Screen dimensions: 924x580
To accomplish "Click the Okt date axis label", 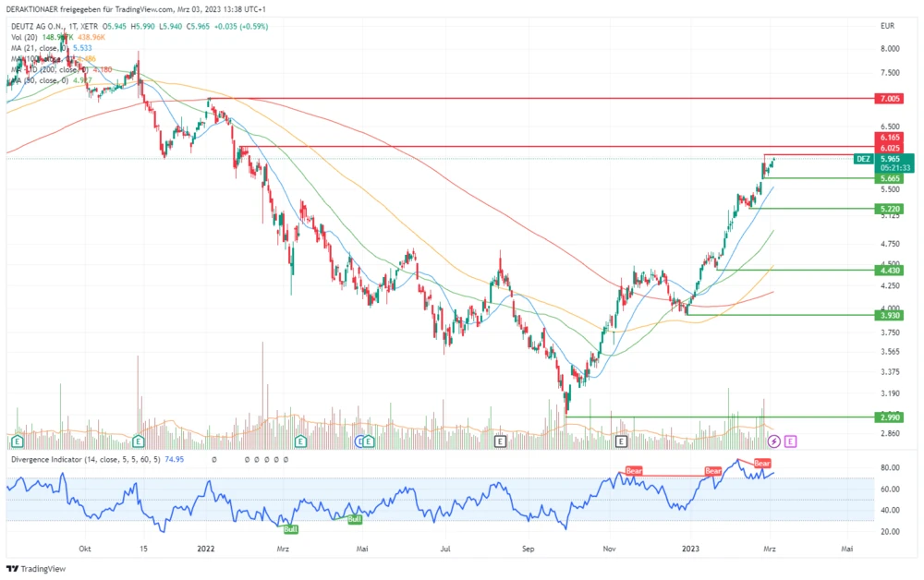I will 85,549.
